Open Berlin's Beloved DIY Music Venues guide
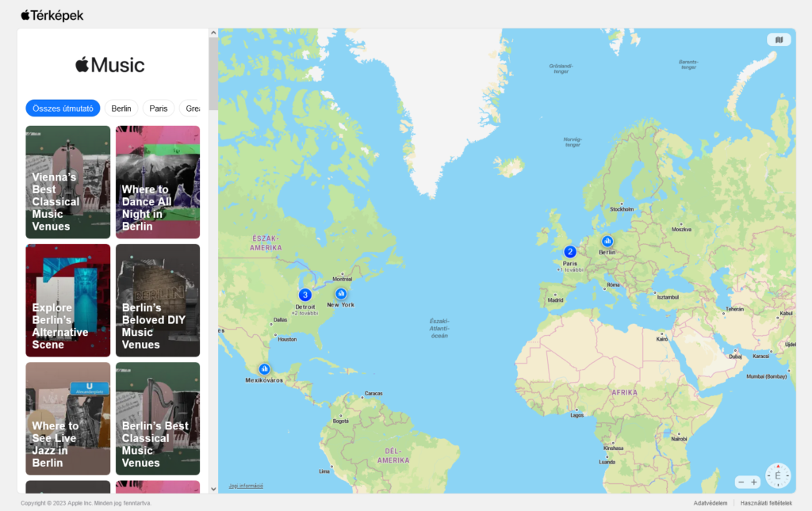The width and height of the screenshot is (812, 511). tap(158, 300)
